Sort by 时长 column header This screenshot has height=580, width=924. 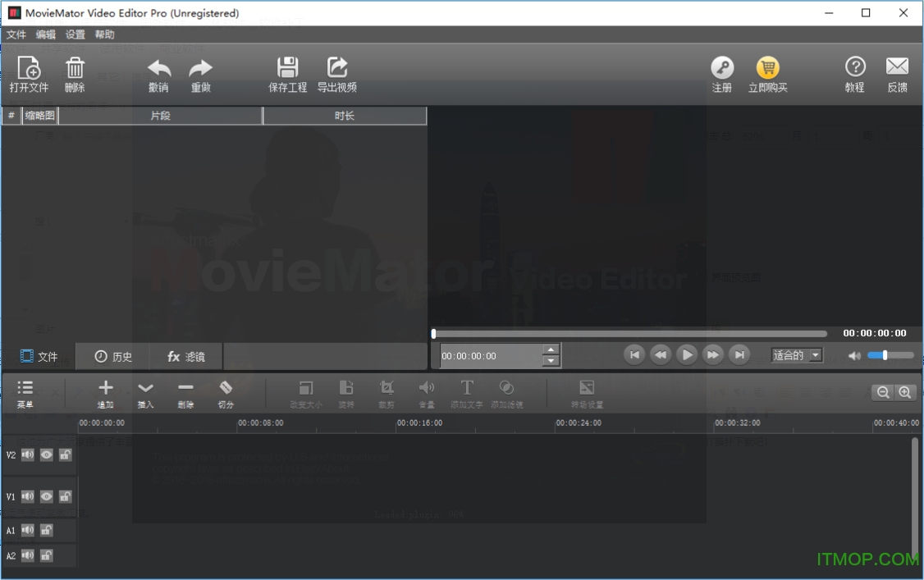[345, 116]
